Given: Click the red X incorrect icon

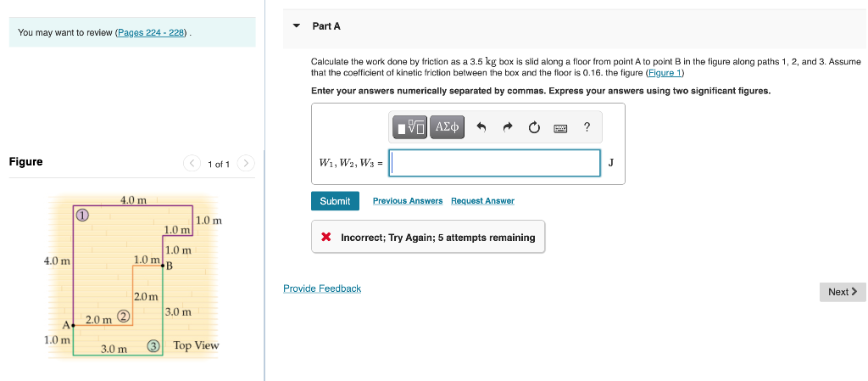Looking at the screenshot, I should [x=326, y=238].
